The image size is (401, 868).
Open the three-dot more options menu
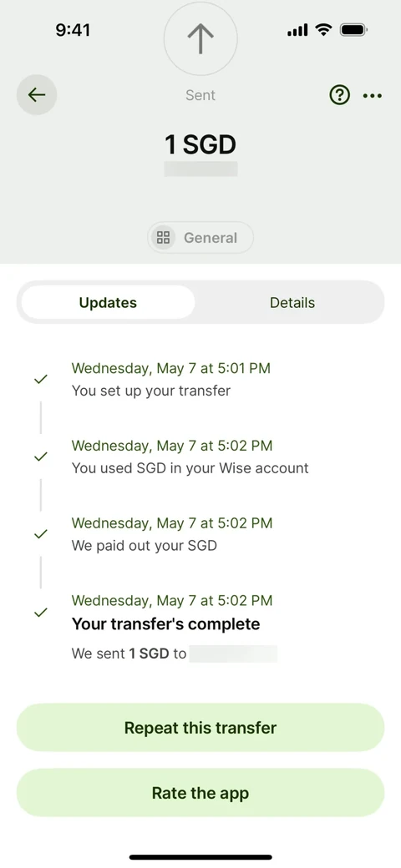point(373,96)
